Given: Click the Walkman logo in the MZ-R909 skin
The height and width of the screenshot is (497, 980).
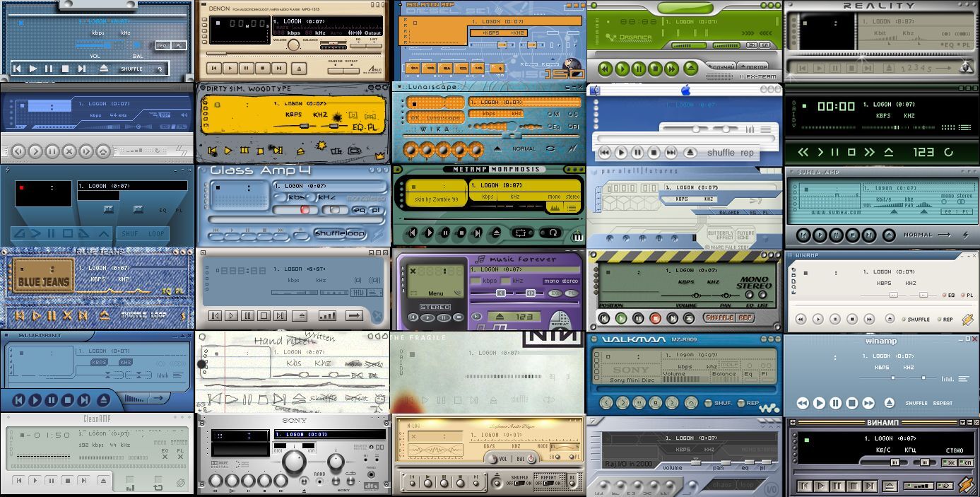Looking at the screenshot, I should tap(767, 408).
